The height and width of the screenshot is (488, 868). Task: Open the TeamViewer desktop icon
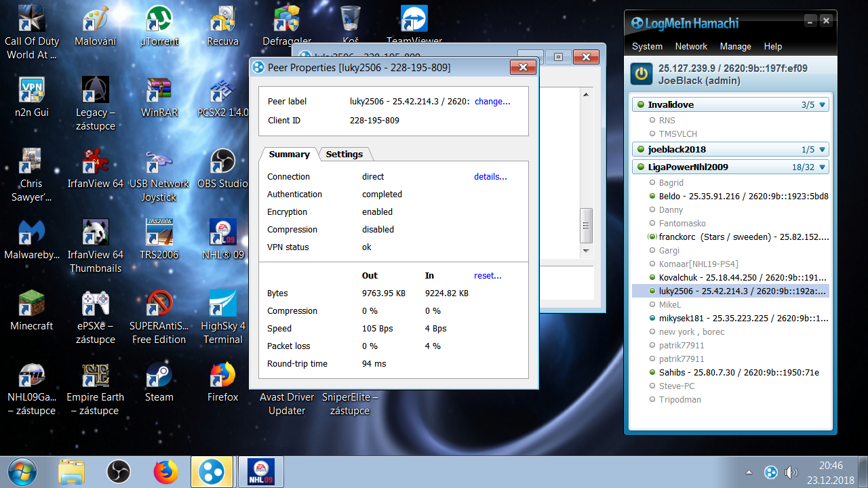414,26
